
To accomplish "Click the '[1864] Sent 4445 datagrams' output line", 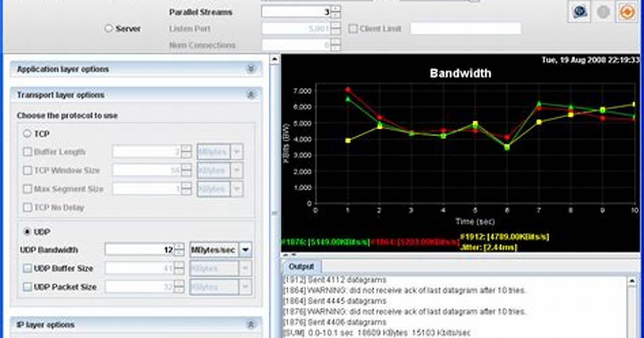I will (335, 301).
